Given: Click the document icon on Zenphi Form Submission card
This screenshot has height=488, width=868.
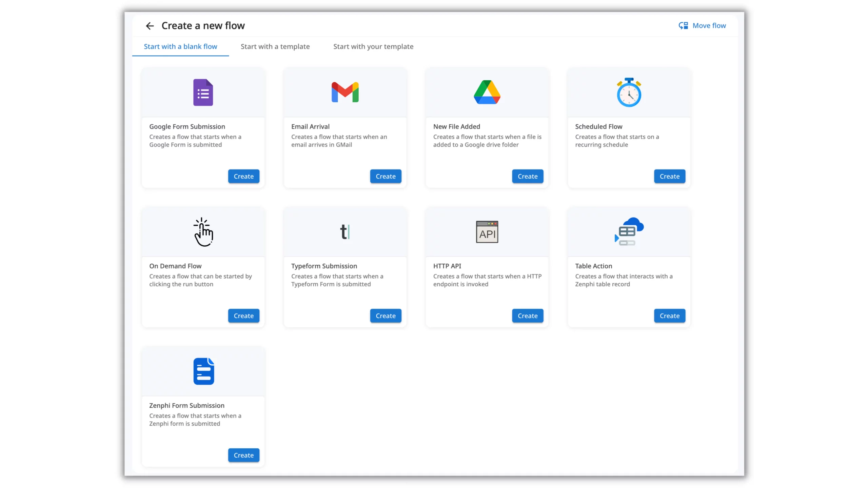Looking at the screenshot, I should 203,371.
